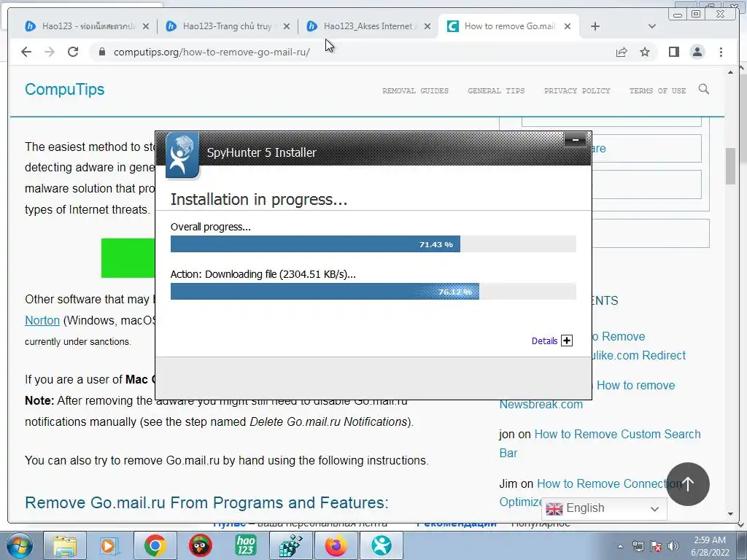The width and height of the screenshot is (747, 560).
Task: Click the overall progress bar
Action: [373, 244]
